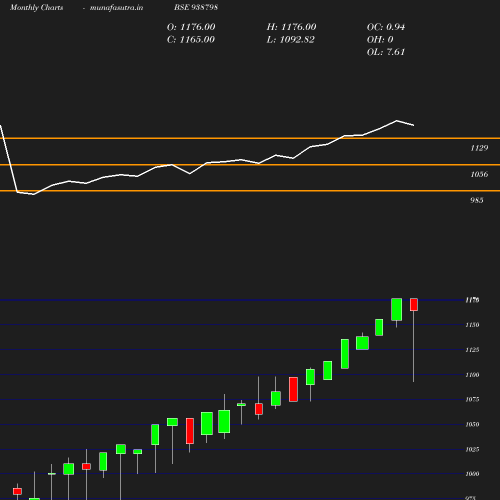Click the 1125 price axis label
500x500 pixels.
click(472, 350)
